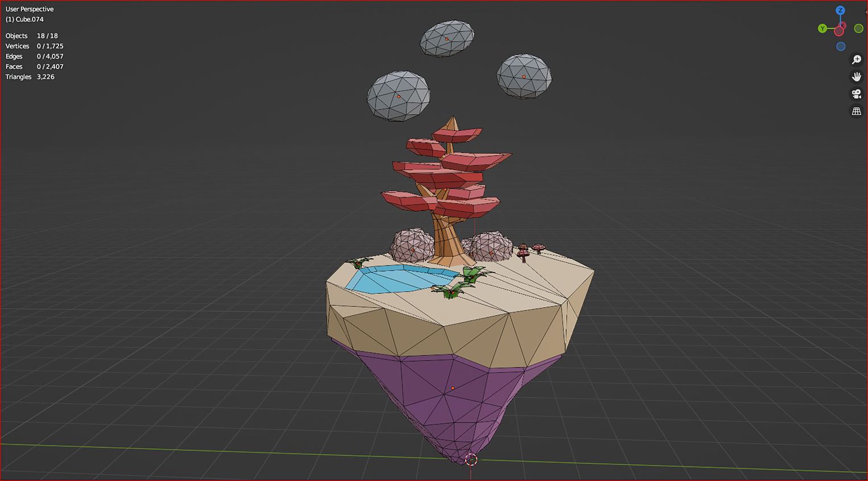
Task: Switch perspective/orthographic with grid icon
Action: point(856,111)
